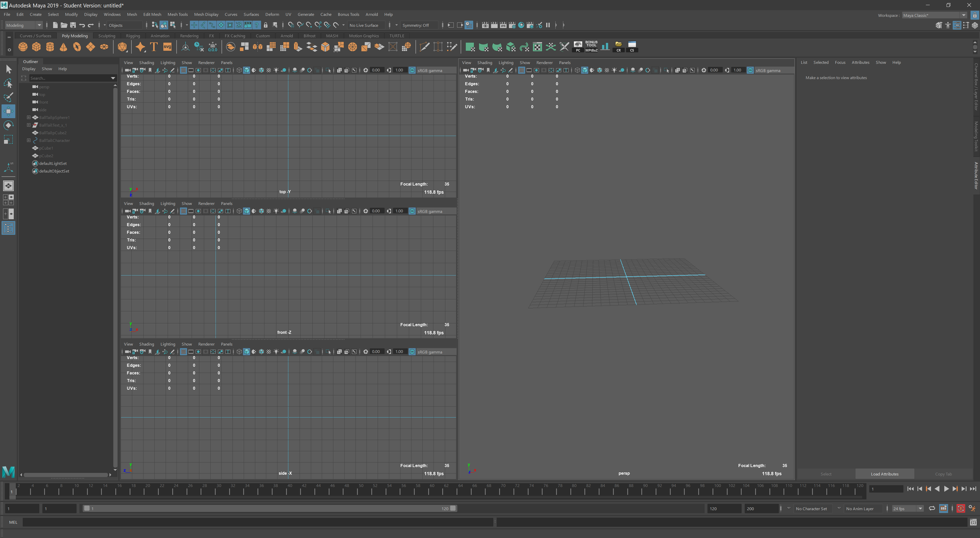Image resolution: width=980 pixels, height=538 pixels.
Task: Expand BallTail:Character in the Outliner
Action: (x=29, y=140)
